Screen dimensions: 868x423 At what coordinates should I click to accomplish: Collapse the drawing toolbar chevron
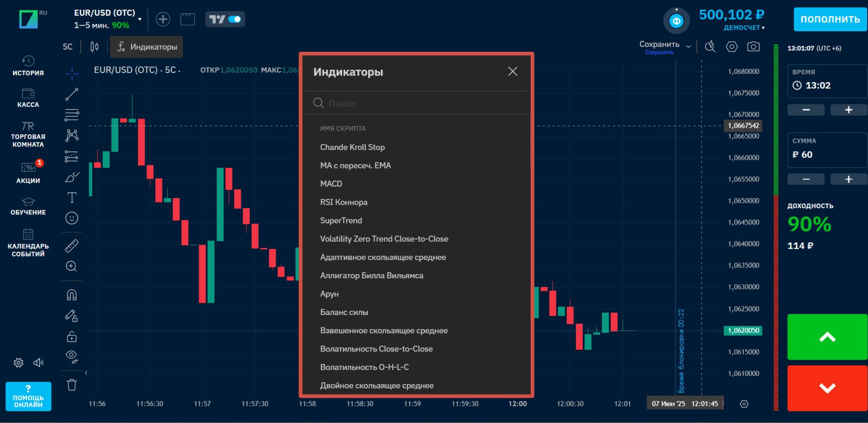coord(86,373)
